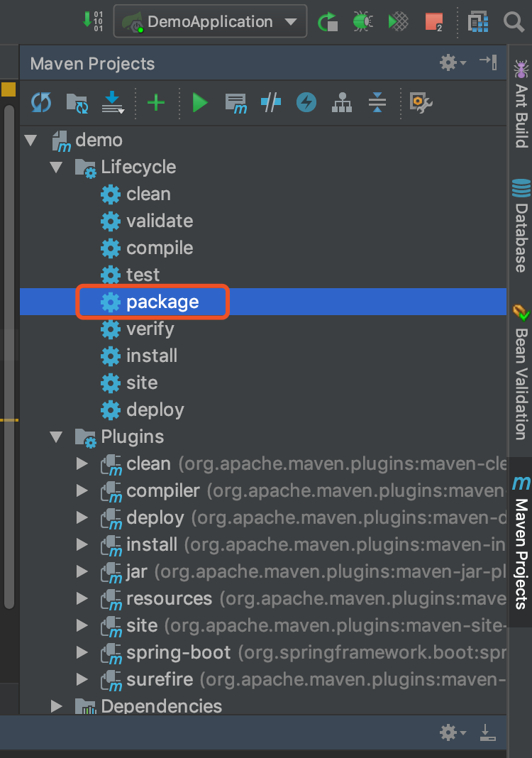532x758 pixels.
Task: Show Maven dependencies diagram icon
Action: 342,103
